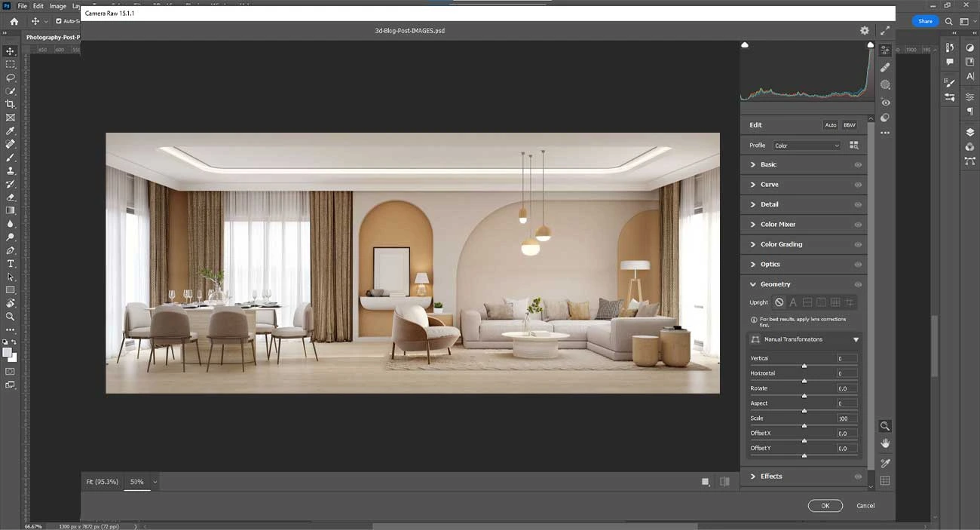Screen dimensions: 980x530
Task: Click the Rotate slider handle
Action: tap(804, 396)
